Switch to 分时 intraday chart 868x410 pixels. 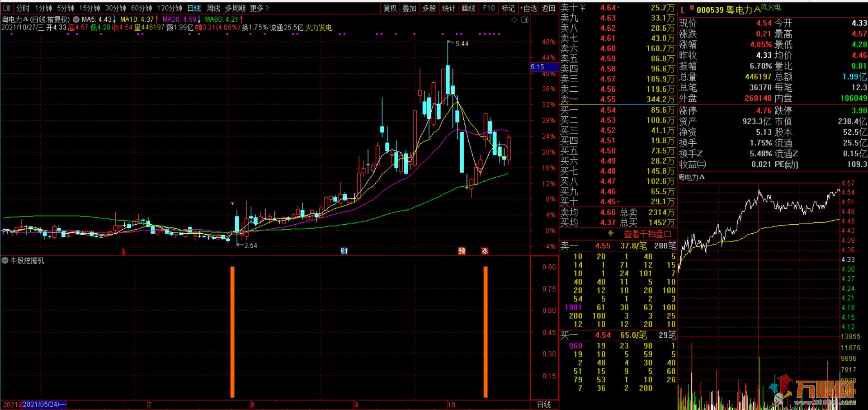23,8
